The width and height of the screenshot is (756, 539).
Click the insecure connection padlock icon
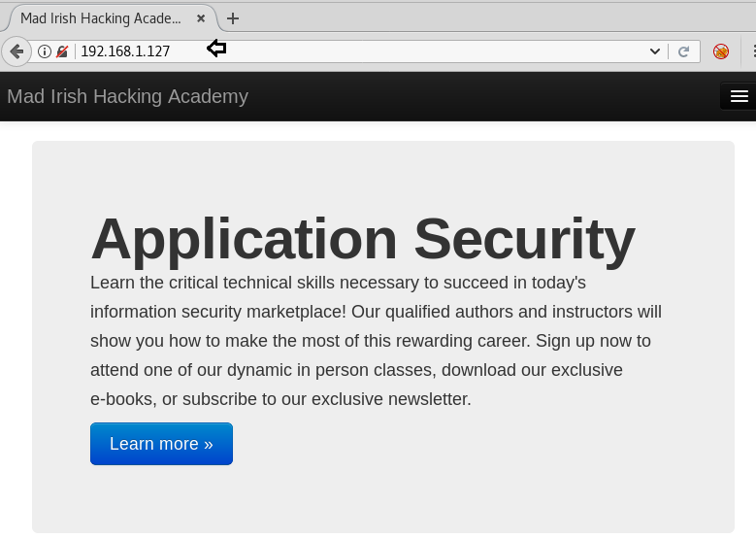(x=62, y=51)
